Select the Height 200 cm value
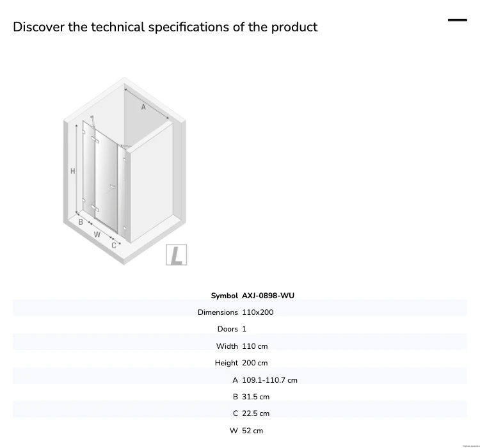The image size is (480, 448). (255, 363)
